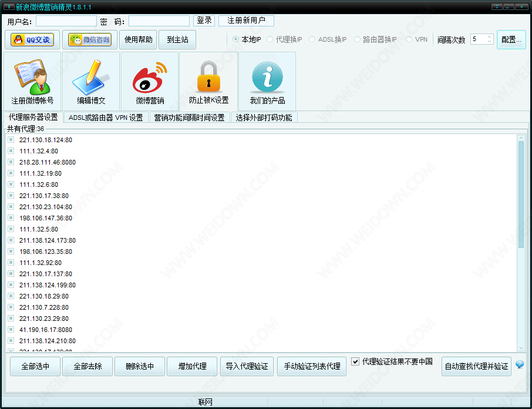Open the 防止被K设置 lock icon
Screen dimensions: 532x409
click(x=208, y=81)
